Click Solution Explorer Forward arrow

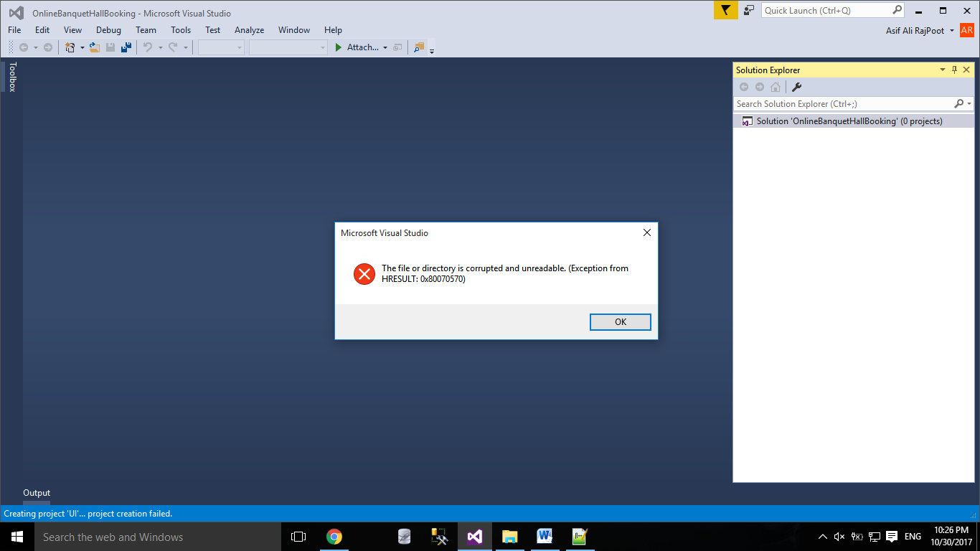[x=760, y=87]
